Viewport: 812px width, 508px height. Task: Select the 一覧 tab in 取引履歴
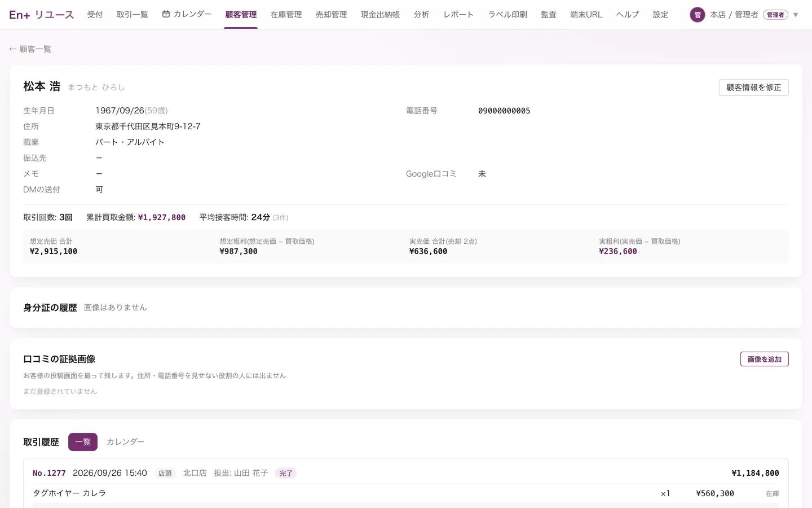pos(83,442)
